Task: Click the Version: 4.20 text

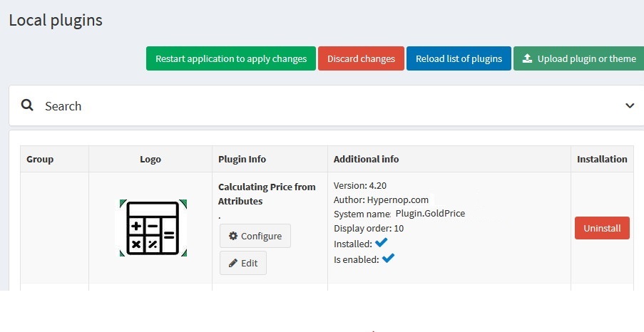Action: [360, 185]
